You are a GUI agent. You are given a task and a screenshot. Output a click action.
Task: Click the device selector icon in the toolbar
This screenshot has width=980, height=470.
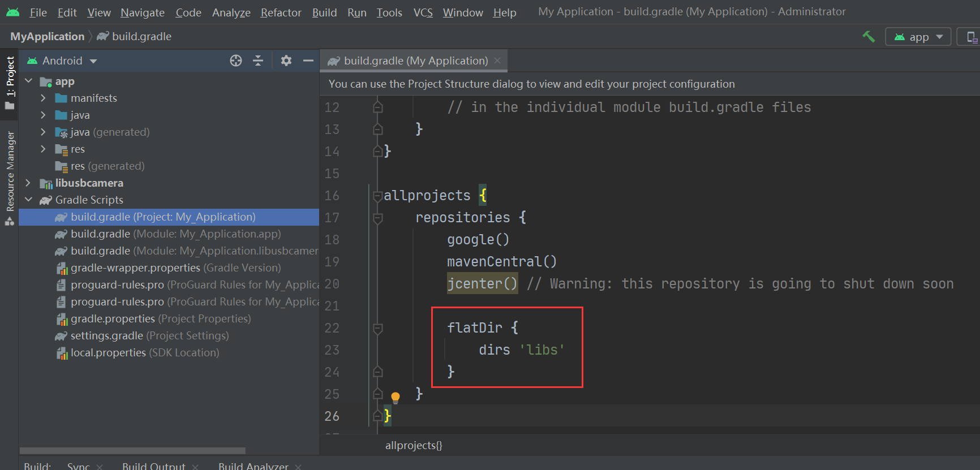(972, 37)
